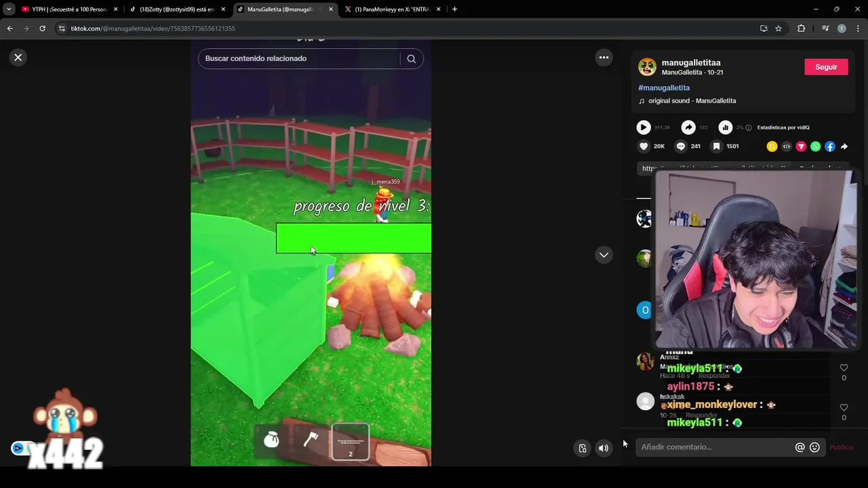Viewport: 868px width, 488px height.
Task: Close the YTPH tab
Action: (115, 9)
